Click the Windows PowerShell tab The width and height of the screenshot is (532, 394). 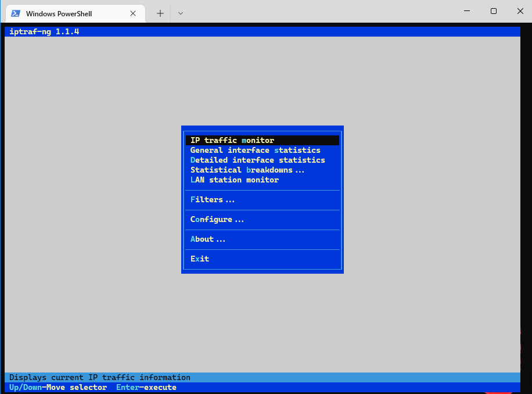click(76, 13)
